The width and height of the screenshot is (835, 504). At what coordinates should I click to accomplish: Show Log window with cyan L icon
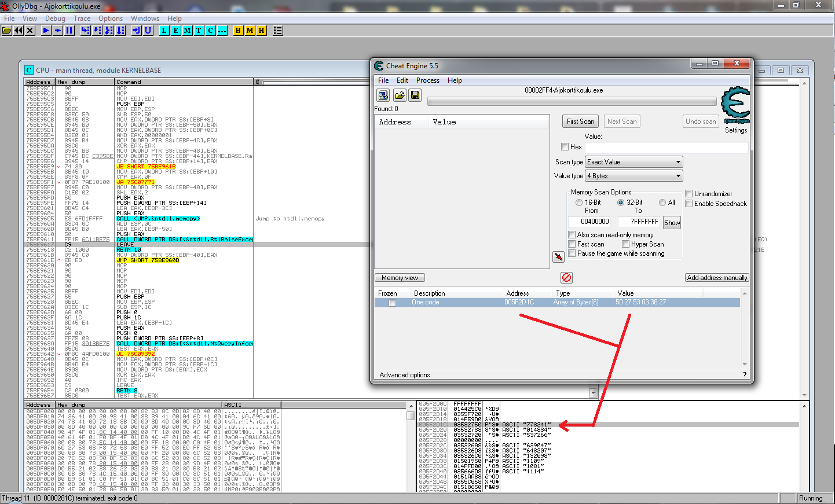(164, 31)
